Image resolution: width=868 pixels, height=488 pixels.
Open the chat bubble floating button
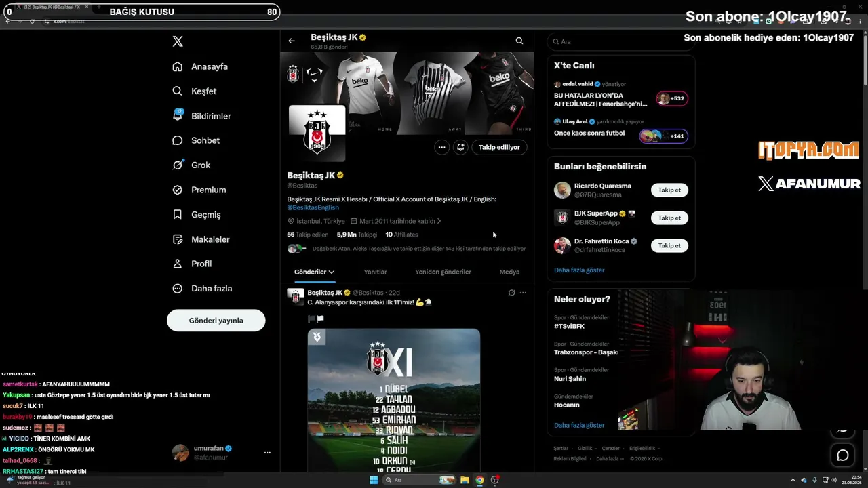pyautogui.click(x=843, y=455)
